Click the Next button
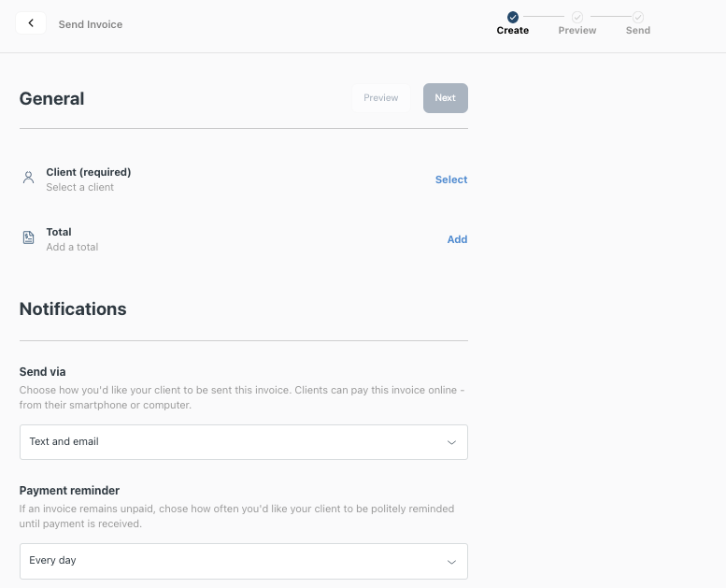This screenshot has width=726, height=588. pyautogui.click(x=446, y=98)
